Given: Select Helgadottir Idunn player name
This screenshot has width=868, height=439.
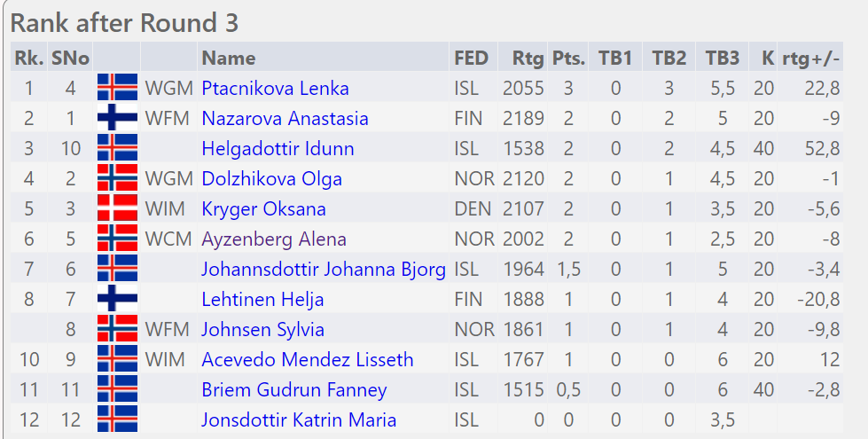Looking at the screenshot, I should click(x=278, y=148).
